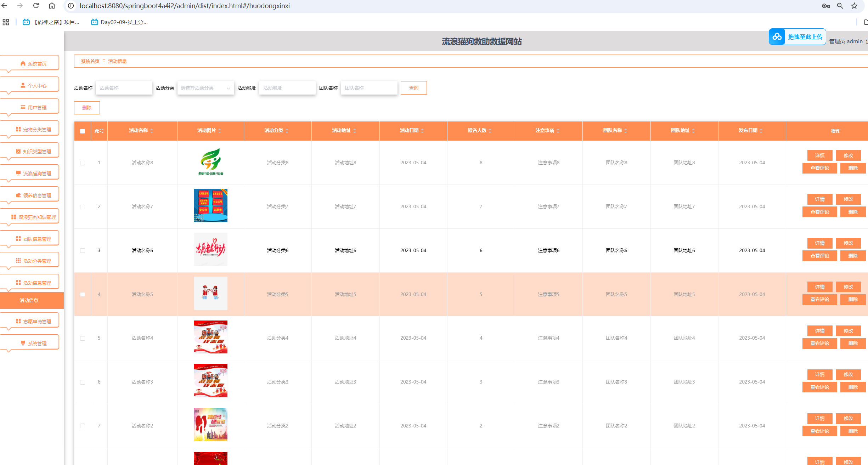Open the 码神之路 项目 bookmark

[51, 22]
